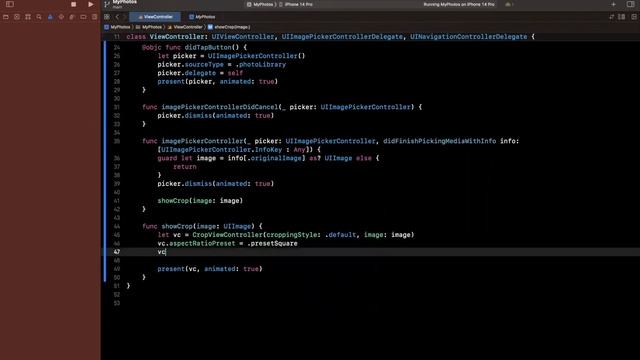The width and height of the screenshot is (640, 360).
Task: Click line number 35 in the gutter
Action: coord(117,141)
